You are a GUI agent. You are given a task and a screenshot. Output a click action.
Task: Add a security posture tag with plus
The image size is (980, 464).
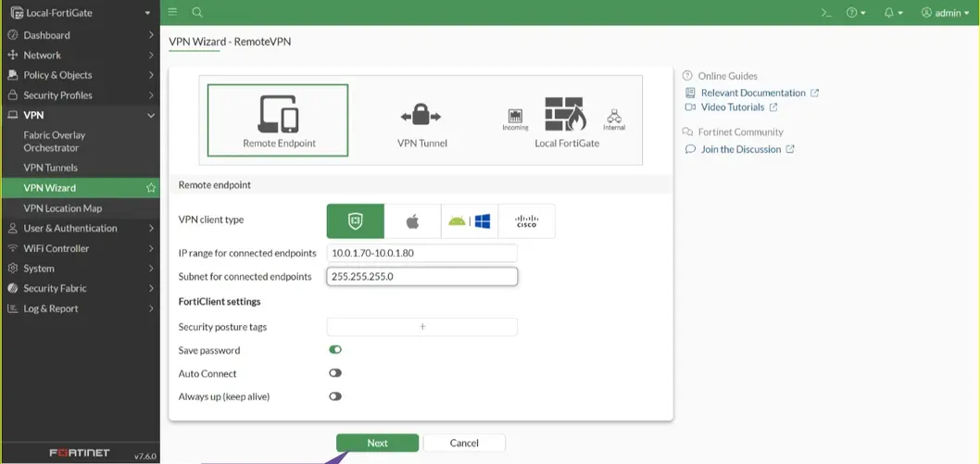[x=421, y=327]
